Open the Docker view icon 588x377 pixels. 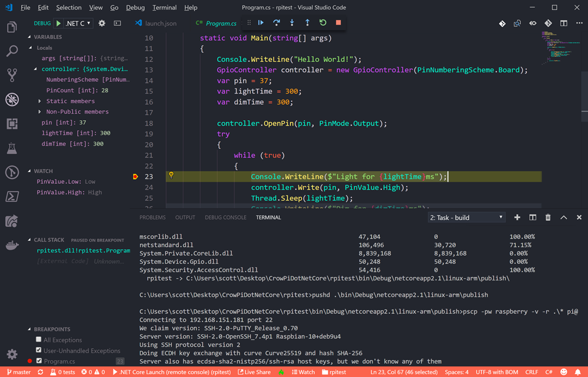point(12,246)
